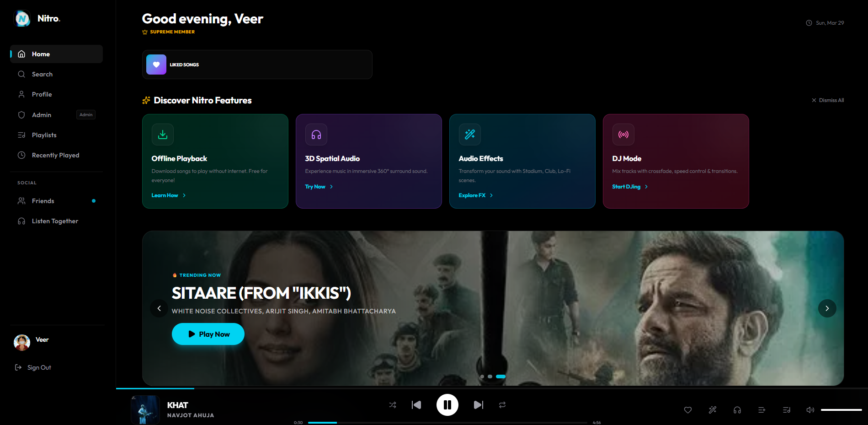Play Sitaare with Play Now button
This screenshot has width=868, height=425.
coord(208,334)
